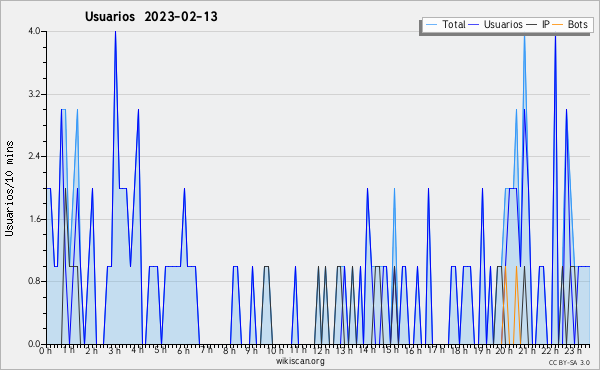Click the '17 h' x-axis label
Screen dimensions: 600x370
click(x=436, y=350)
